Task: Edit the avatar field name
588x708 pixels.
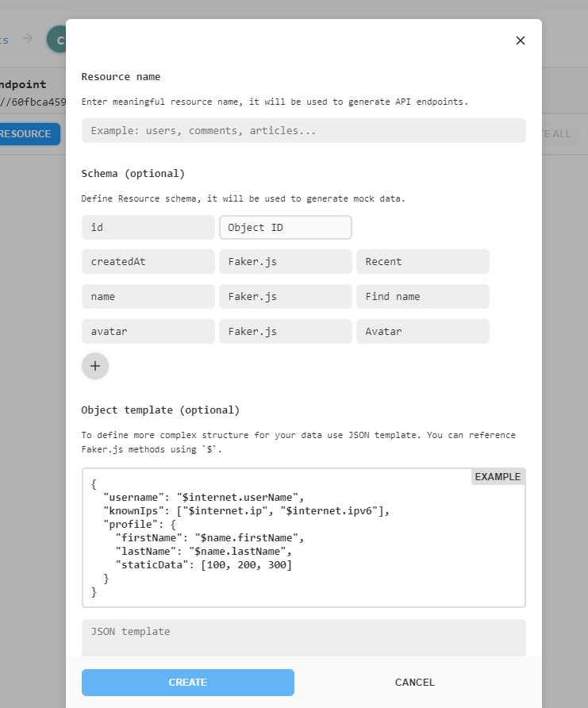Action: pos(148,332)
